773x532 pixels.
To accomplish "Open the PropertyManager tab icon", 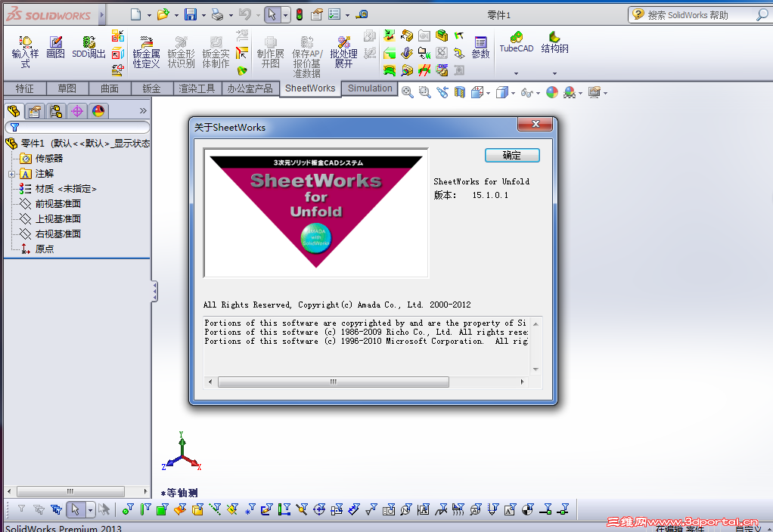I will point(35,111).
